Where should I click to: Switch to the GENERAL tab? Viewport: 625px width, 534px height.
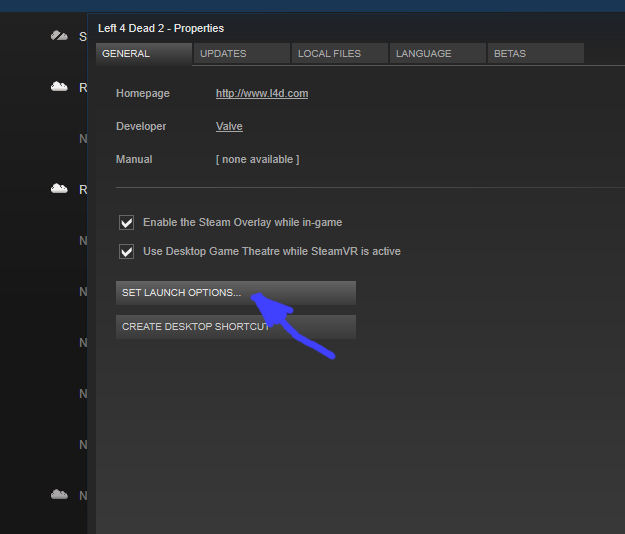(x=144, y=53)
